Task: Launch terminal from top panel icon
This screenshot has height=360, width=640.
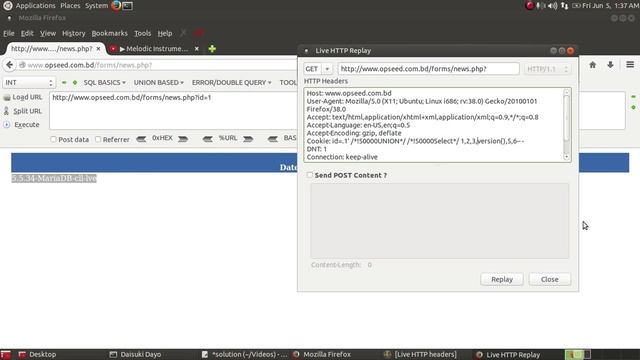Action: (x=128, y=6)
